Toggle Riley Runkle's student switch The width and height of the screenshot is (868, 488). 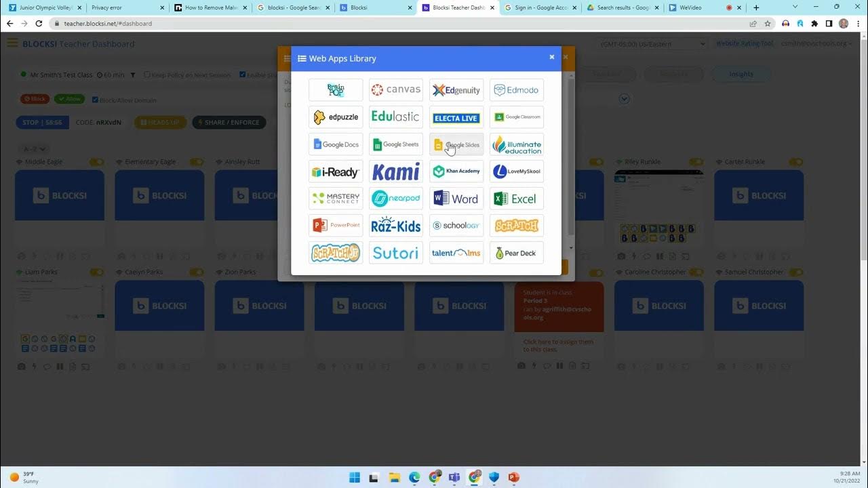click(696, 162)
